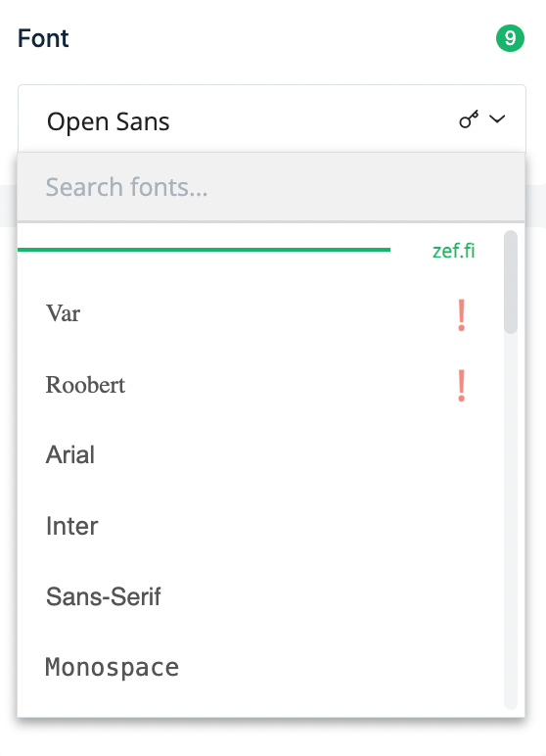Click the Open Sans selected font text
This screenshot has width=546, height=756.
tap(108, 121)
